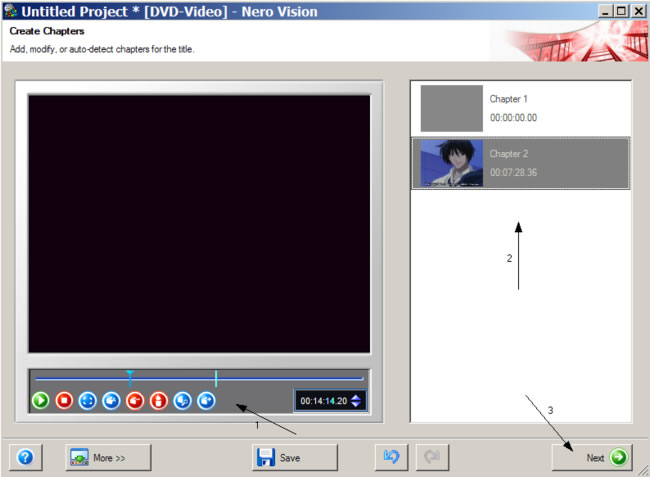Stop playback with the red stop button
Screen dimensions: 650x477
(64, 401)
